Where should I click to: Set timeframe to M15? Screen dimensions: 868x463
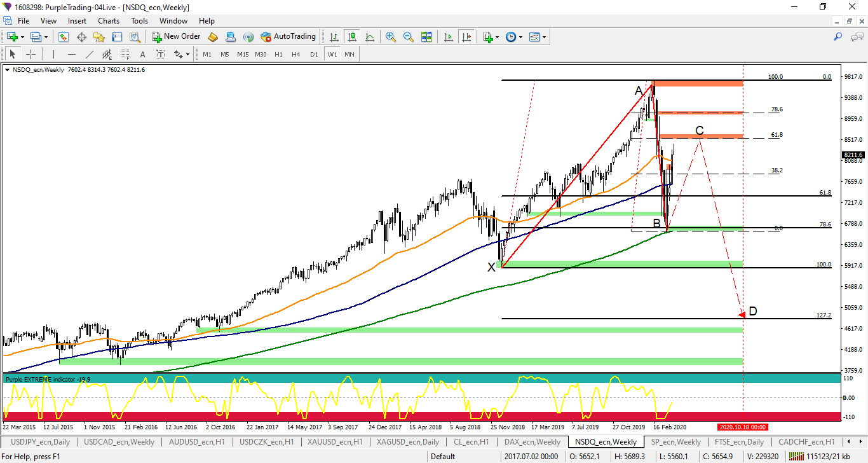coord(243,54)
